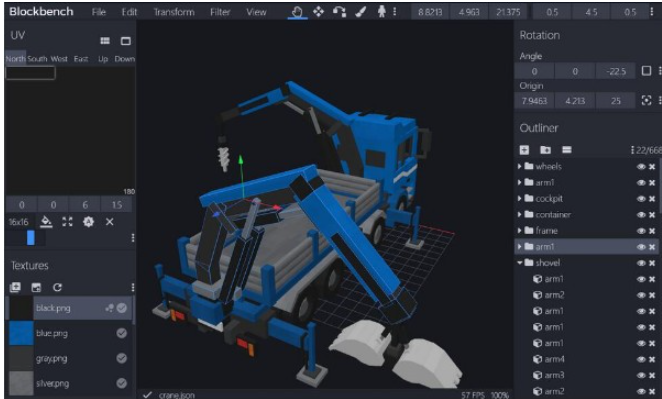
Task: Open UV slider bar options dots
Action: (133, 238)
